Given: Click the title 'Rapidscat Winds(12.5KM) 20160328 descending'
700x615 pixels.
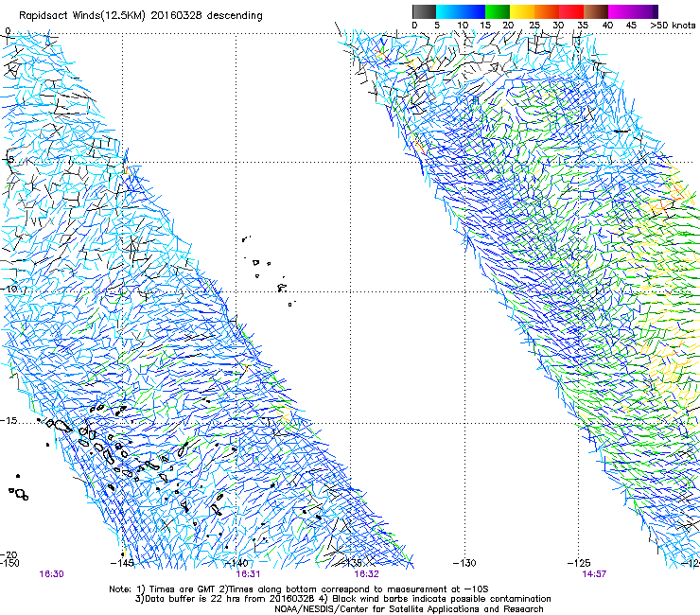Looking at the screenshot, I should (141, 16).
